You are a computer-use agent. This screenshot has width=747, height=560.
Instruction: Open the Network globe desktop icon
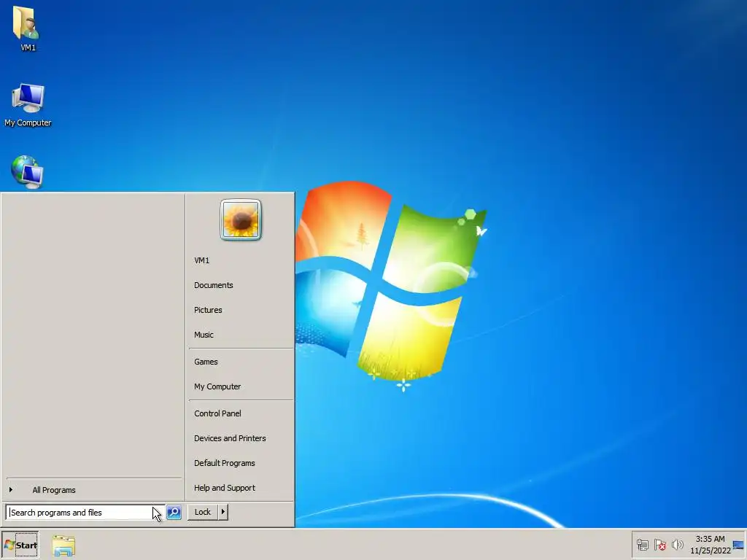click(x=27, y=171)
